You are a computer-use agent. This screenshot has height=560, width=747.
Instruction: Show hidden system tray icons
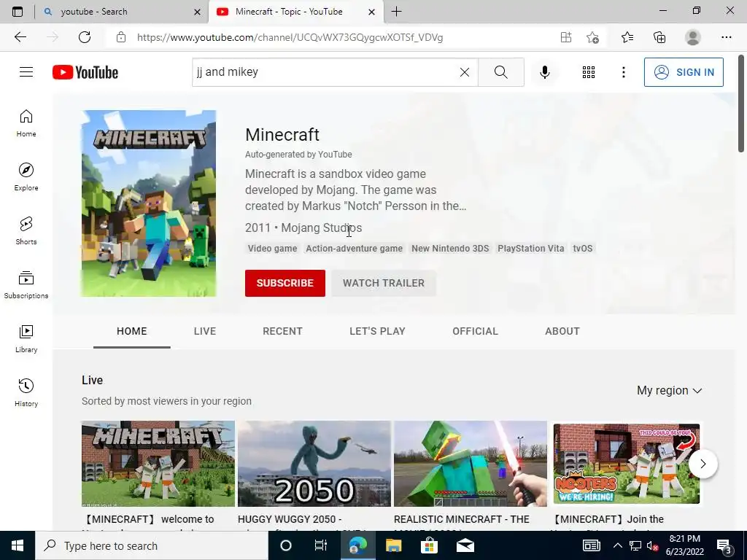click(617, 545)
